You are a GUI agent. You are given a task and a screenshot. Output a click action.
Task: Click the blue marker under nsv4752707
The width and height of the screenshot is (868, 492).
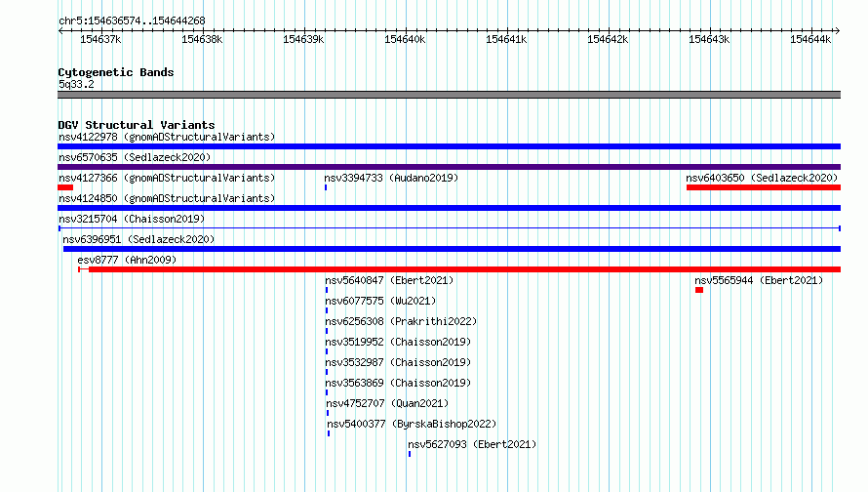(x=328, y=413)
